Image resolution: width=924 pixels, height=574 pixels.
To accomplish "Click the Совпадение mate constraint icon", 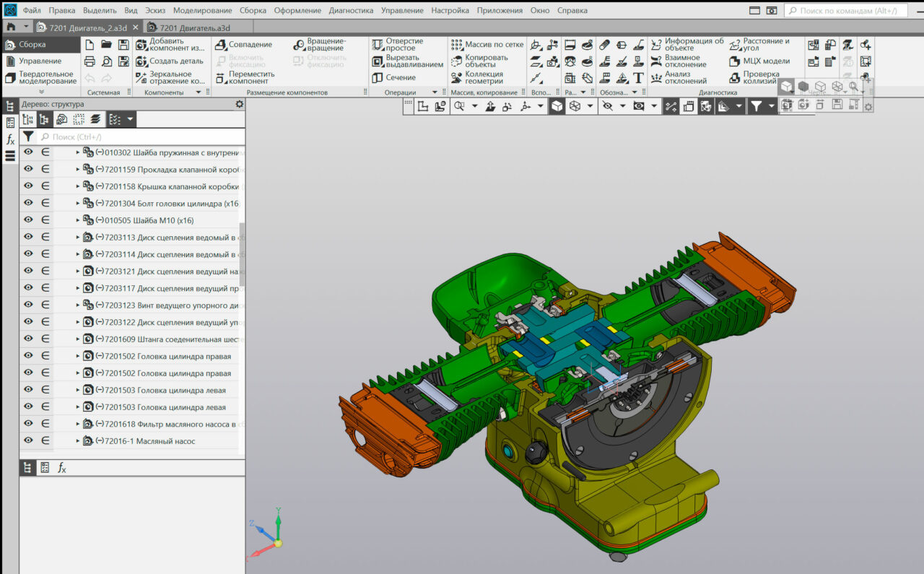I will pyautogui.click(x=221, y=45).
